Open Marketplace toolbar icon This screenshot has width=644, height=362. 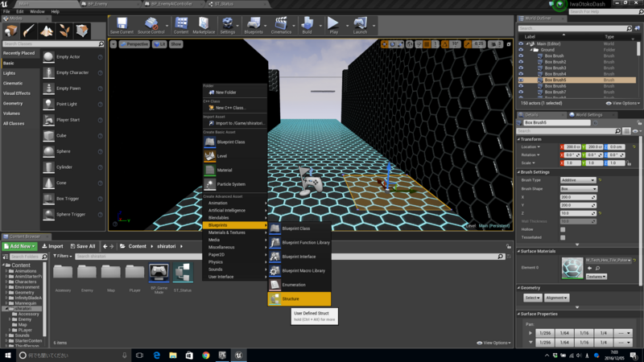[204, 26]
